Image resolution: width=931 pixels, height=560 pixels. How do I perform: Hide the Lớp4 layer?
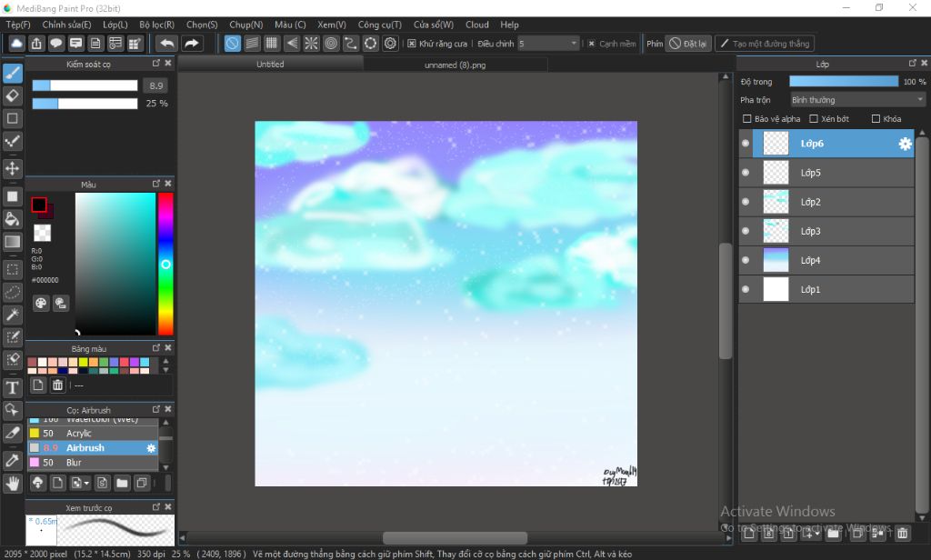746,260
